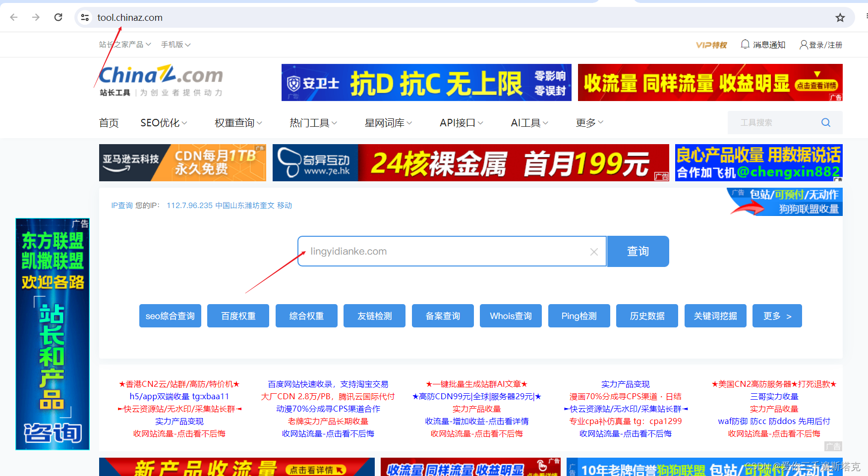The height and width of the screenshot is (476, 868).
Task: Open the site information icon in address bar
Action: [x=84, y=17]
